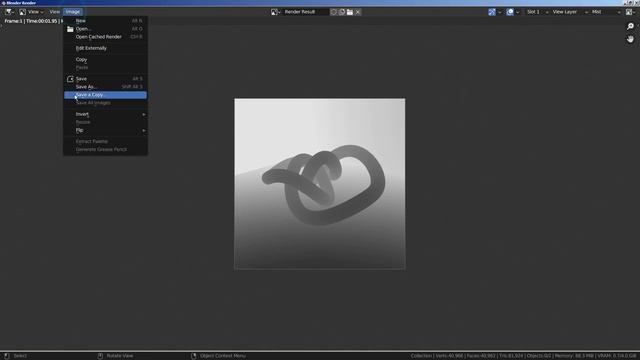Choose New in the Image menu
This screenshot has height=360, width=640.
[105, 20]
